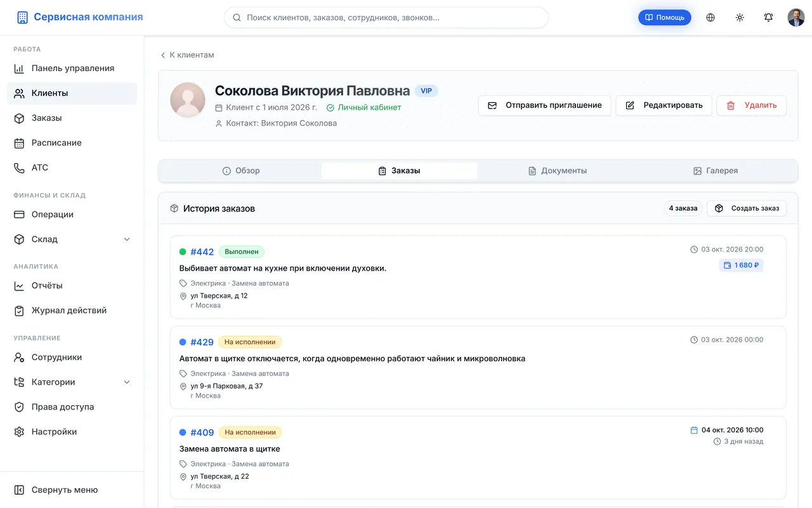This screenshot has height=508, width=812.
Task: Open the user profile avatar menu
Action: click(796, 18)
